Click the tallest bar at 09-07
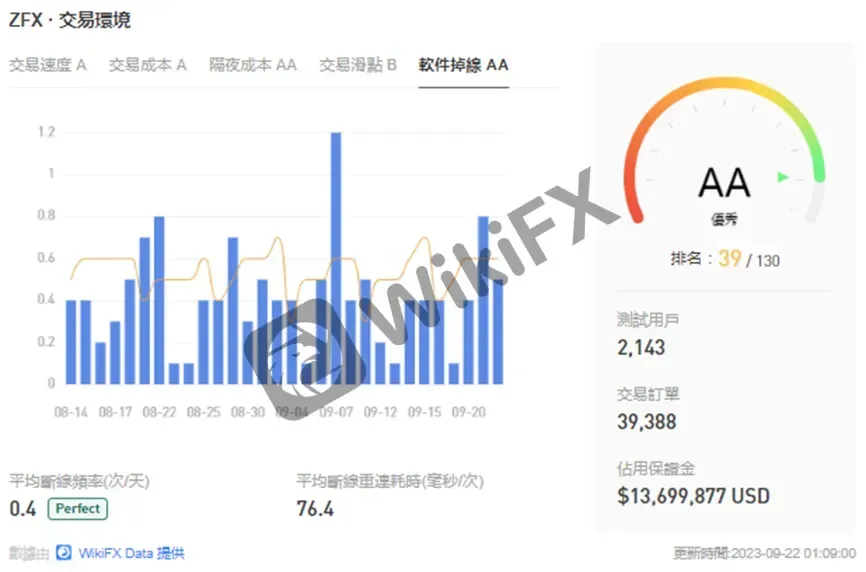Image resolution: width=866 pixels, height=572 pixels. [336, 258]
